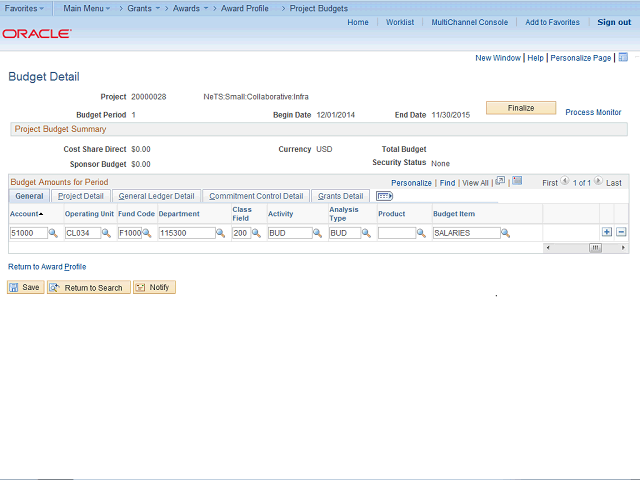
Task: Expand the Favorites dropdown menu
Action: pos(24,8)
